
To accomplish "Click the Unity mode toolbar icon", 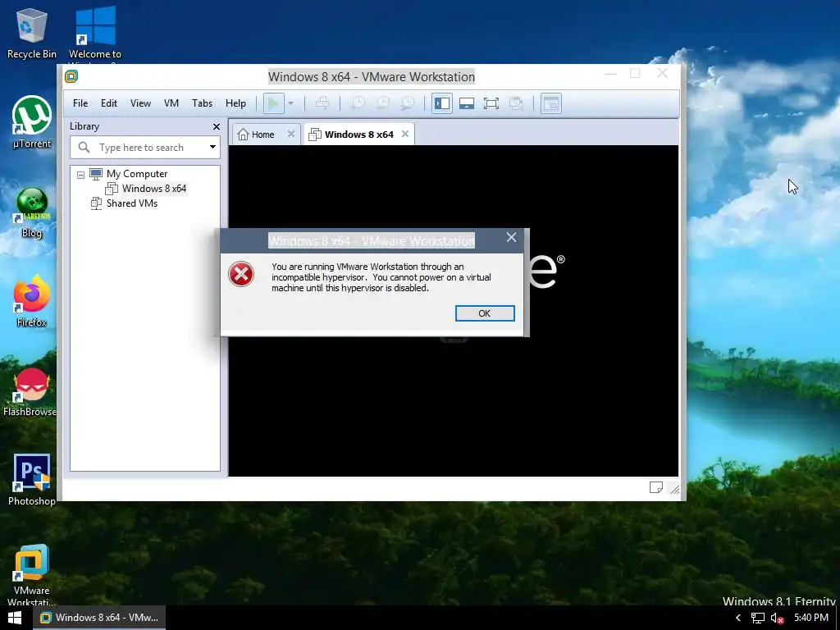I will pyautogui.click(x=516, y=103).
